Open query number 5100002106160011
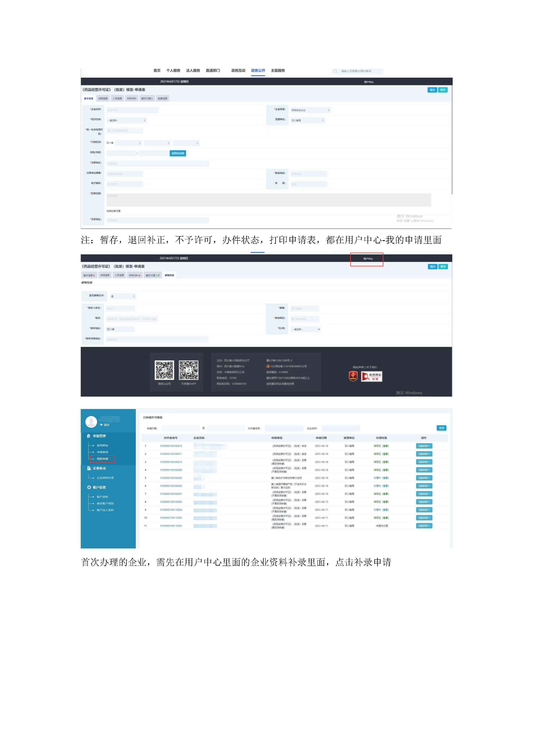This screenshot has height=756, width=534. click(x=171, y=454)
